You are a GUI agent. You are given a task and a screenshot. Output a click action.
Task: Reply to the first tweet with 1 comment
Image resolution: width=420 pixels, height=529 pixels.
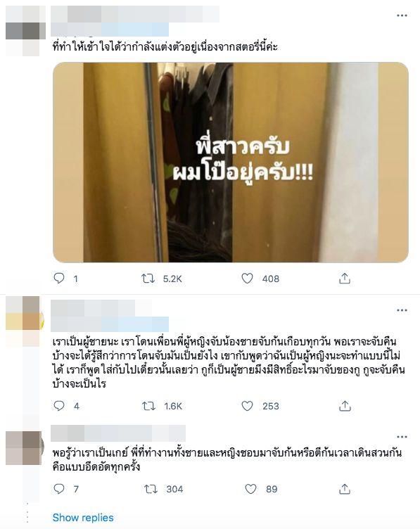click(59, 279)
